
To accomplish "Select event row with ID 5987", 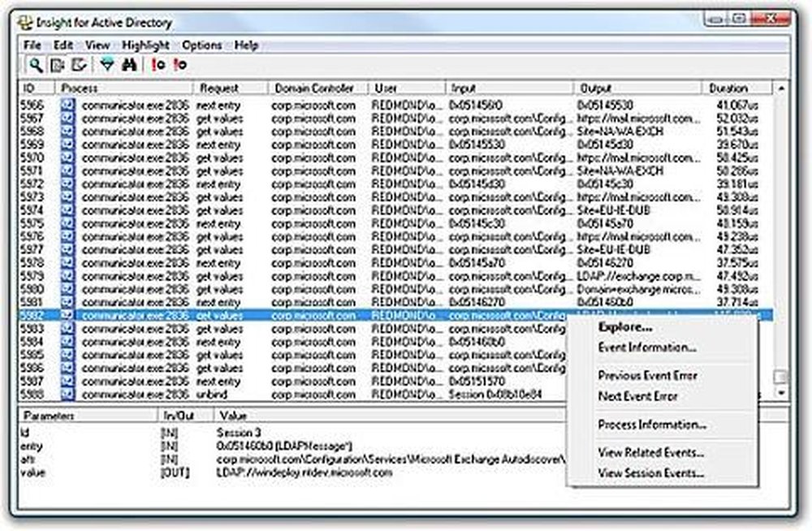I will (395, 382).
